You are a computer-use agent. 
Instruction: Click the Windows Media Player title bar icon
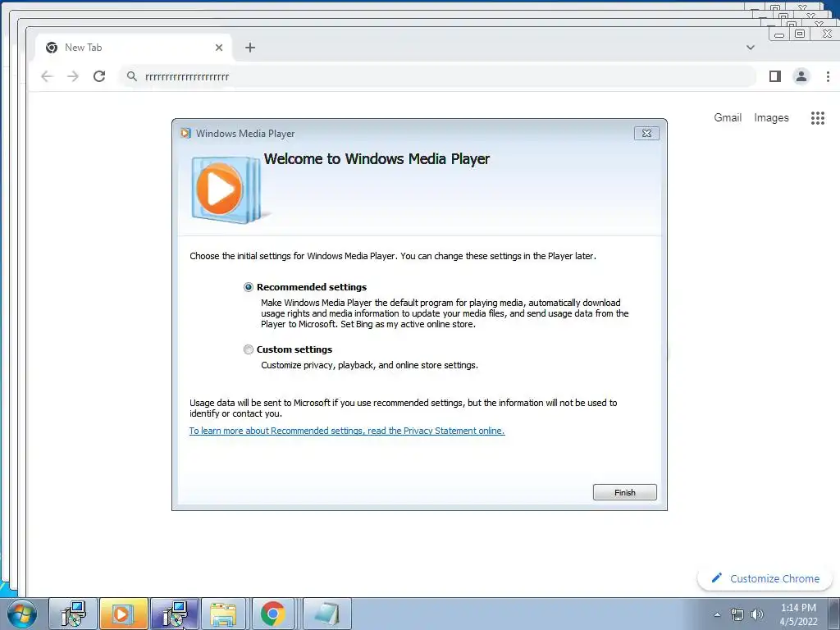click(185, 134)
